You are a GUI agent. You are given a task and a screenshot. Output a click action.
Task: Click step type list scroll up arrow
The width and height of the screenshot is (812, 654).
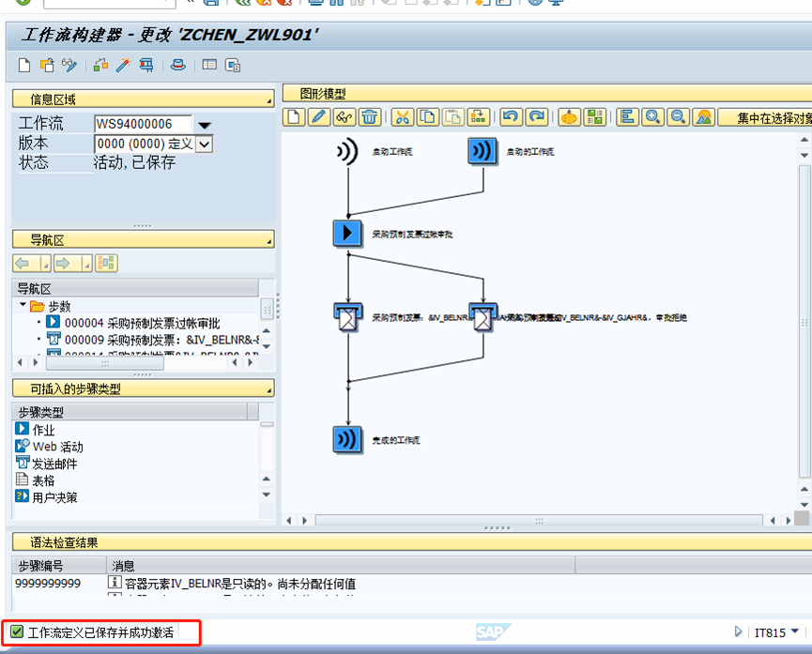click(267, 479)
